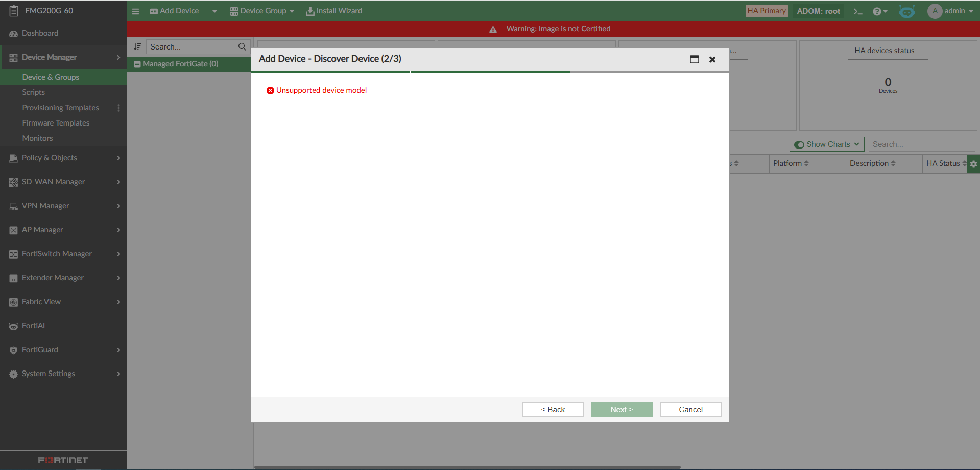Click the sort order icon beside the device search
980x470 pixels.
tap(137, 46)
